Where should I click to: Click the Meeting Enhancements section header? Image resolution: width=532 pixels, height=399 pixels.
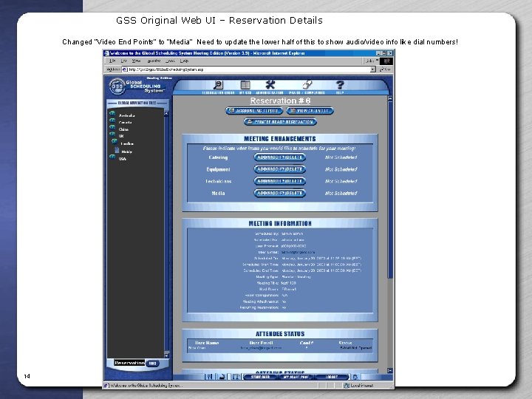(280, 139)
